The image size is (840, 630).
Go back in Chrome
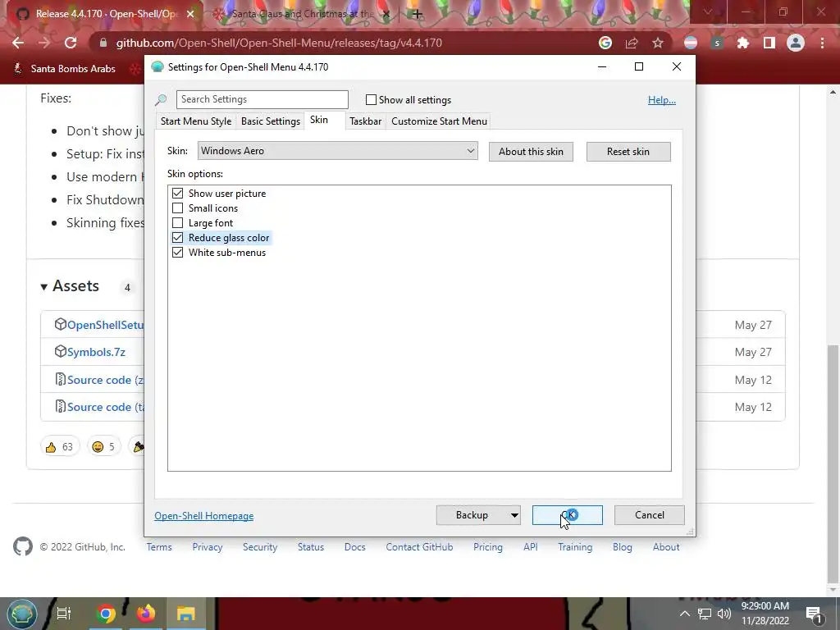point(18,43)
